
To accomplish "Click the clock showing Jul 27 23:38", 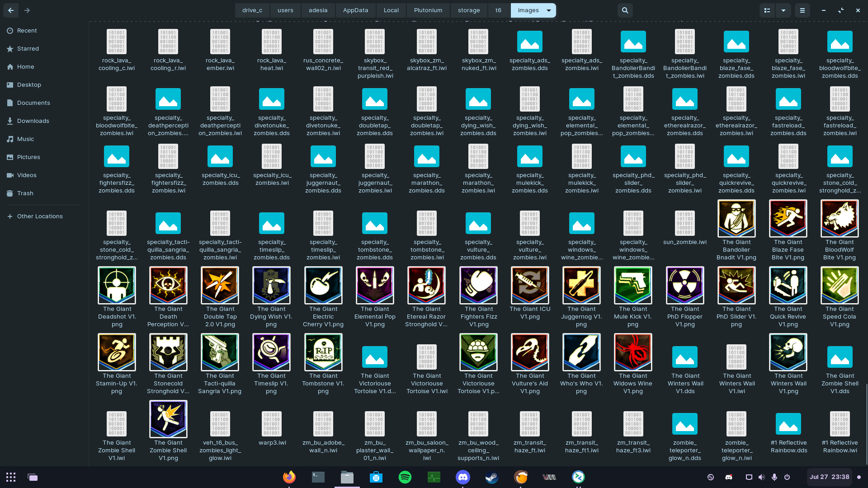I will tap(829, 477).
